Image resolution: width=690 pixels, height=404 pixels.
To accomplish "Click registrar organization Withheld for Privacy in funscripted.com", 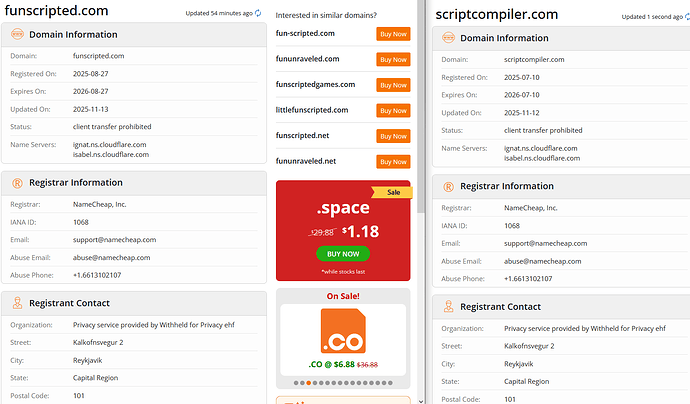I will tap(154, 325).
